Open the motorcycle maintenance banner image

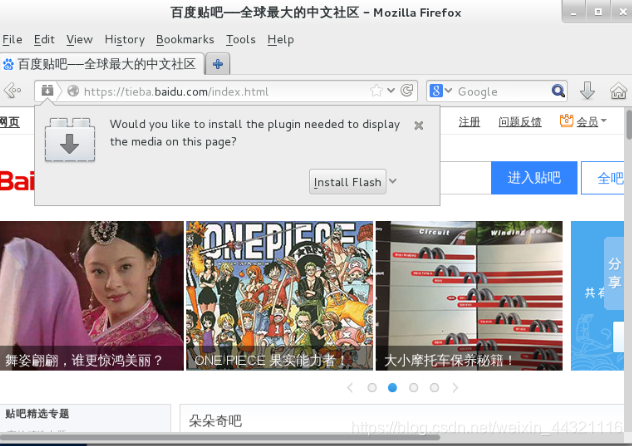coord(469,296)
